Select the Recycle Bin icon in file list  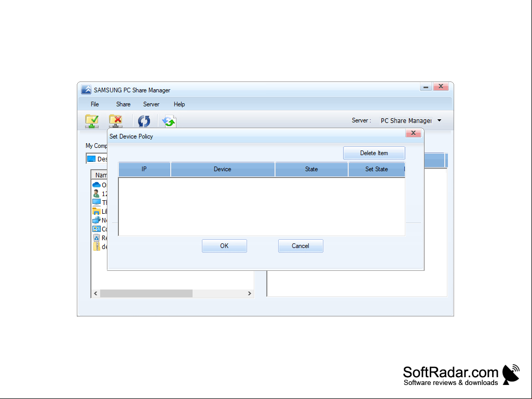tap(97, 238)
